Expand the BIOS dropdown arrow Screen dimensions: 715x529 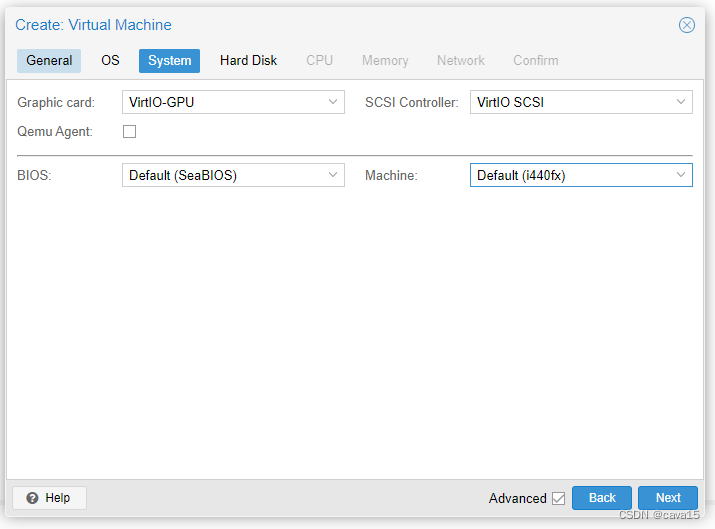coord(333,175)
